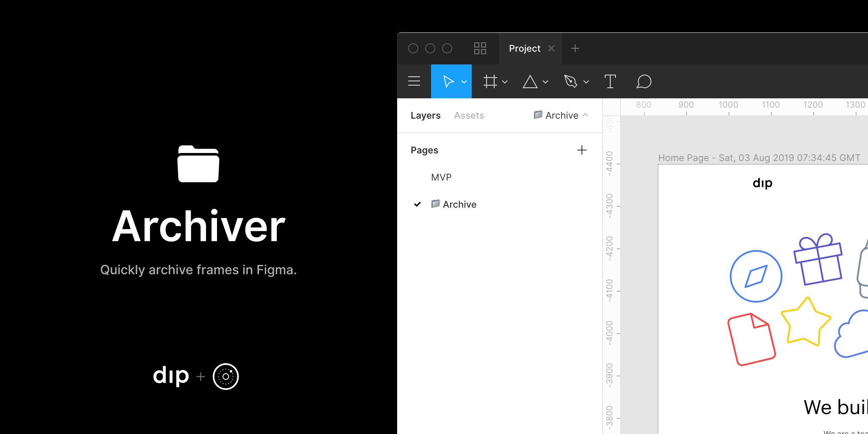Image resolution: width=868 pixels, height=434 pixels.
Task: Select the Comment tool
Action: point(643,81)
